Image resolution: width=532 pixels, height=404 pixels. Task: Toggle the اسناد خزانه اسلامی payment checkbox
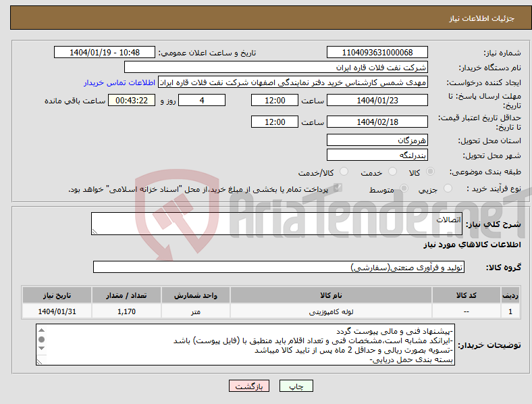pyautogui.click(x=338, y=188)
